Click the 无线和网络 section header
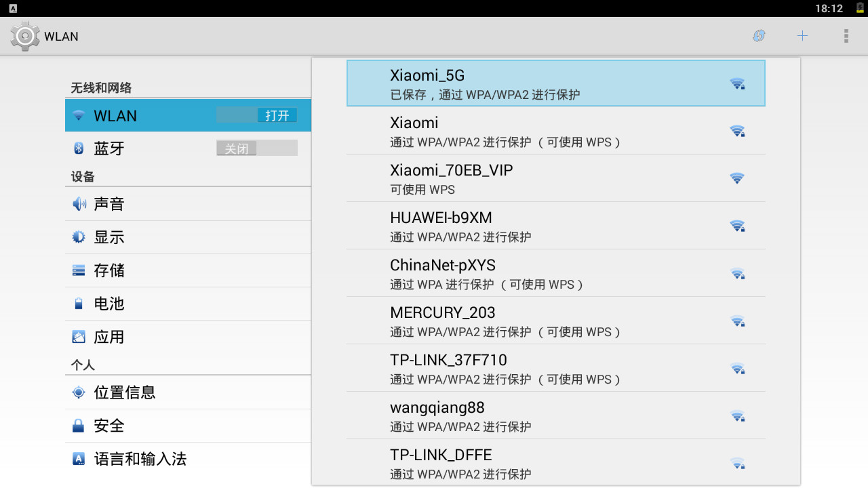This screenshot has height=488, width=868. pyautogui.click(x=101, y=88)
